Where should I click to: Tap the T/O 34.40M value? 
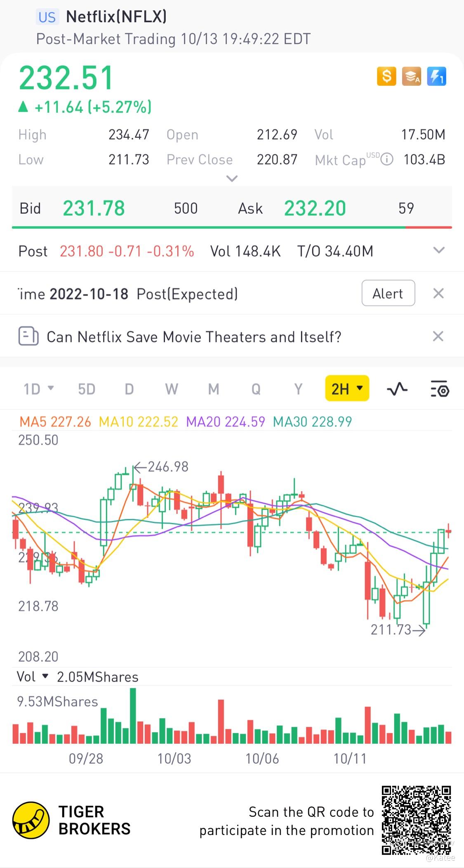[x=335, y=251]
